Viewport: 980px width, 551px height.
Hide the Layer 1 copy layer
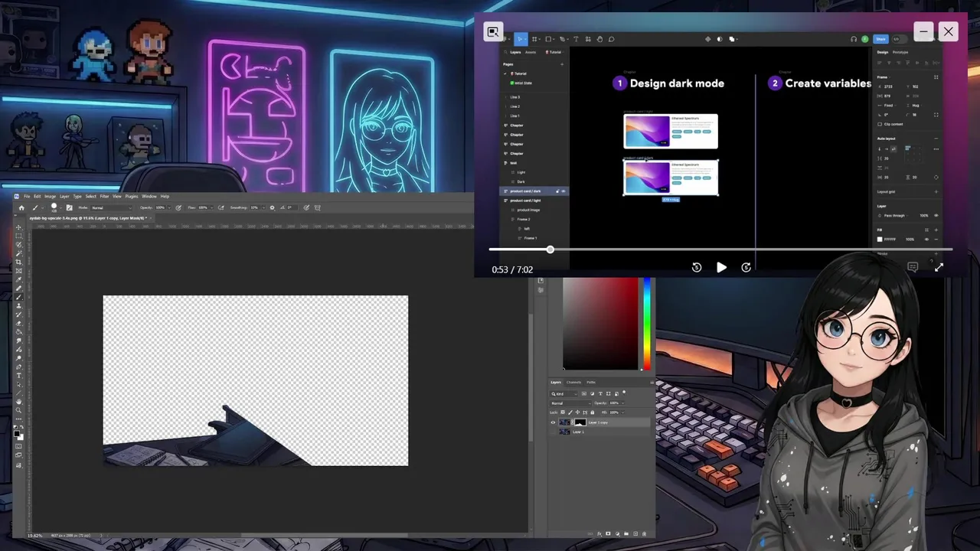(553, 422)
